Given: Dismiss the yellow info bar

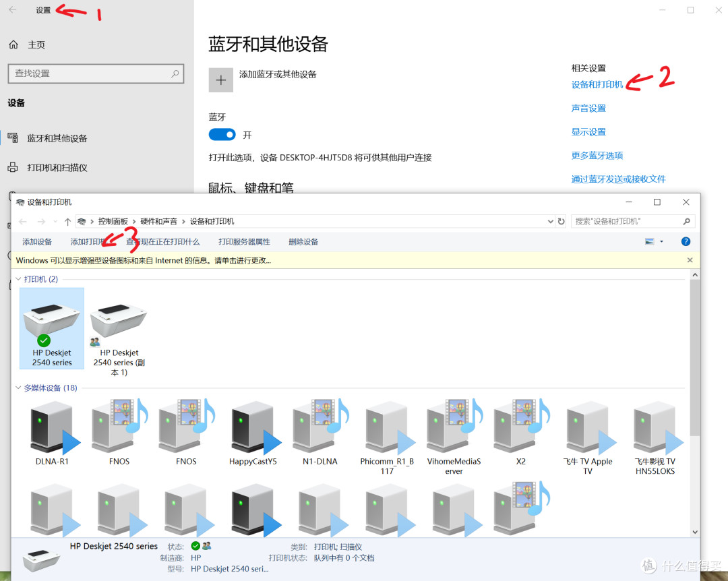Looking at the screenshot, I should tap(690, 260).
